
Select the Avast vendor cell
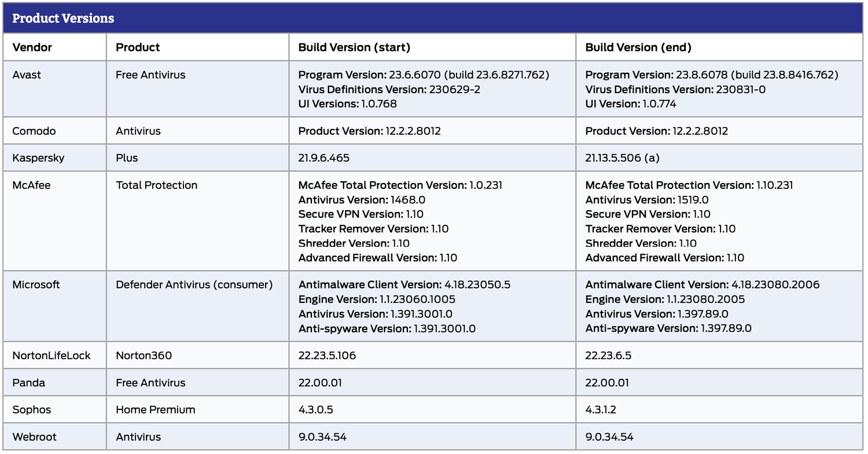click(27, 75)
